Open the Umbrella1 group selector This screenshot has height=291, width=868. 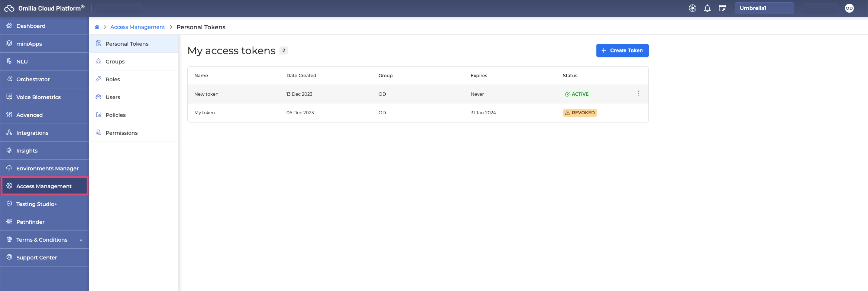[x=764, y=8]
